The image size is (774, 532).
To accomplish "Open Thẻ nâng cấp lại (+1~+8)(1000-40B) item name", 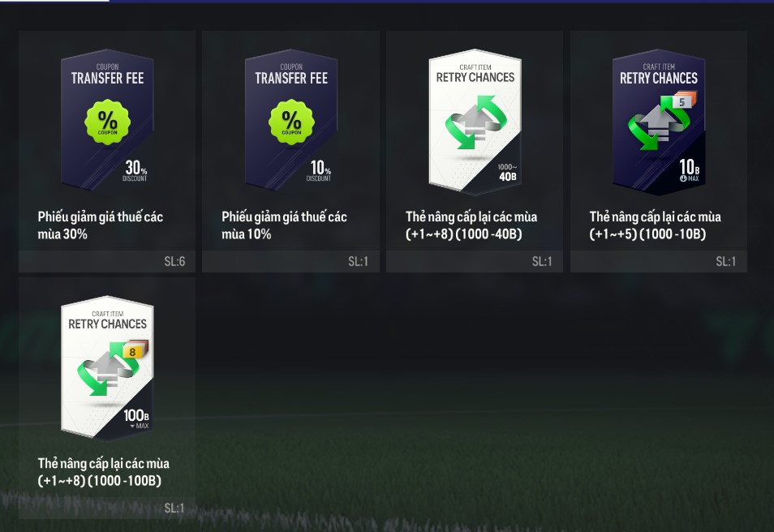I will pos(471,225).
